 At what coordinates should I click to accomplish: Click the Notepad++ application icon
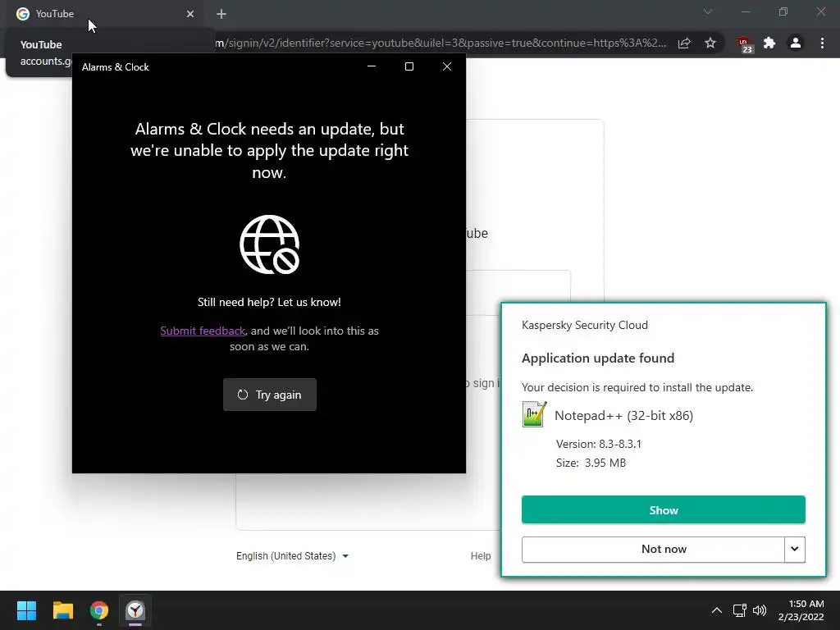(534, 414)
